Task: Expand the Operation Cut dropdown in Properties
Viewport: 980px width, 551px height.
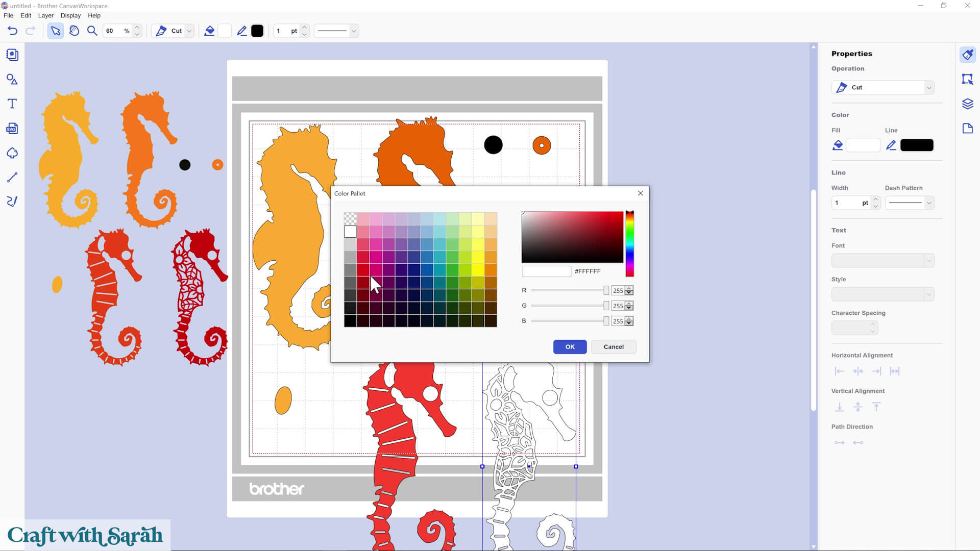Action: click(929, 88)
